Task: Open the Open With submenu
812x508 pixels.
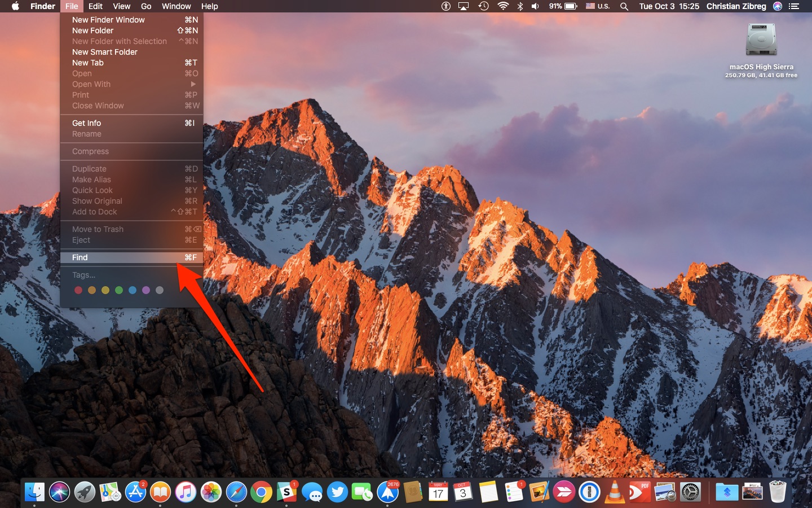Action: [91, 84]
